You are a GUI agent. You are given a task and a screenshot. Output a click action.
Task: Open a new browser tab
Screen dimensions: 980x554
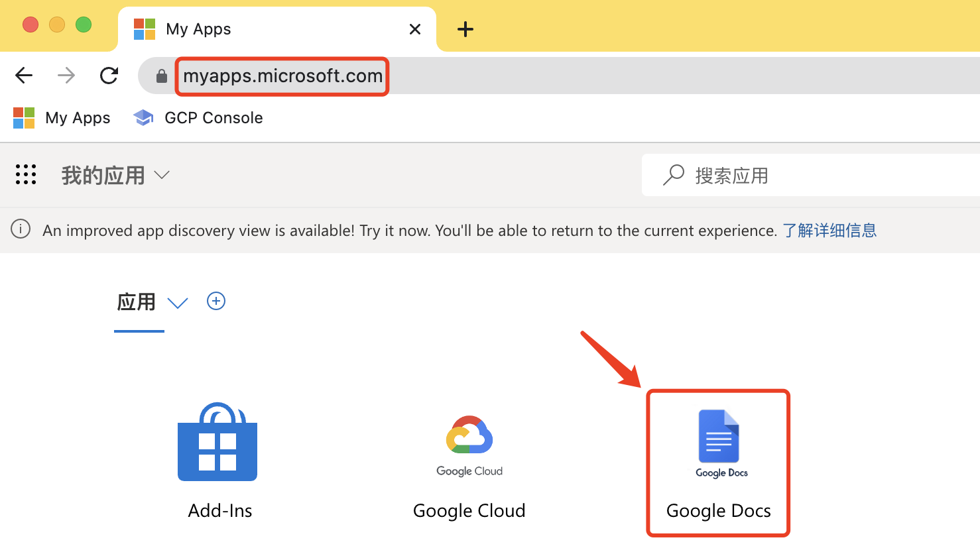(x=465, y=29)
